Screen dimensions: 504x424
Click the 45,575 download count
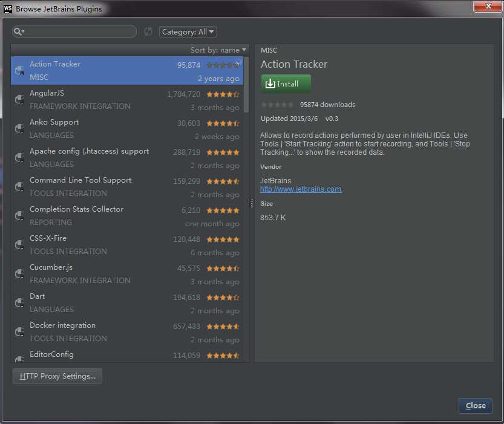click(189, 268)
